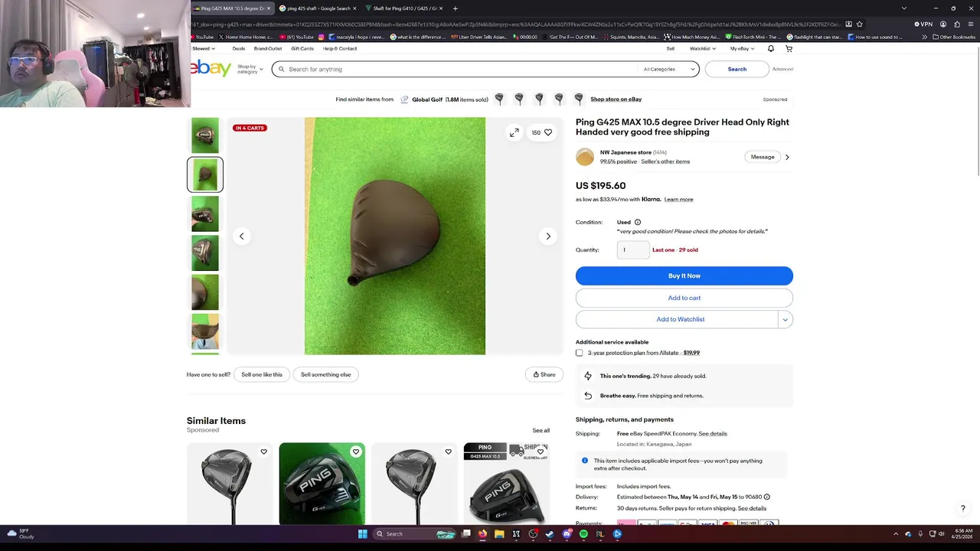Go to the eBay logo homepage
980x551 pixels.
click(211, 69)
